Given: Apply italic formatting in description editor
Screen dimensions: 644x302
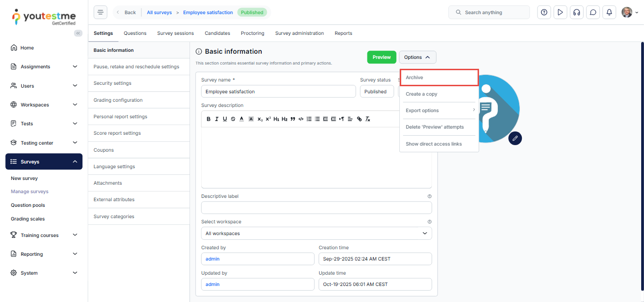Looking at the screenshot, I should pyautogui.click(x=217, y=119).
